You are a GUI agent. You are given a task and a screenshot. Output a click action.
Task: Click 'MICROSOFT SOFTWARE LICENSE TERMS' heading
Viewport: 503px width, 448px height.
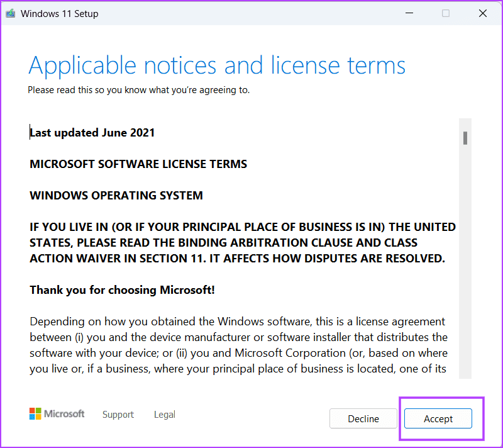[138, 164]
